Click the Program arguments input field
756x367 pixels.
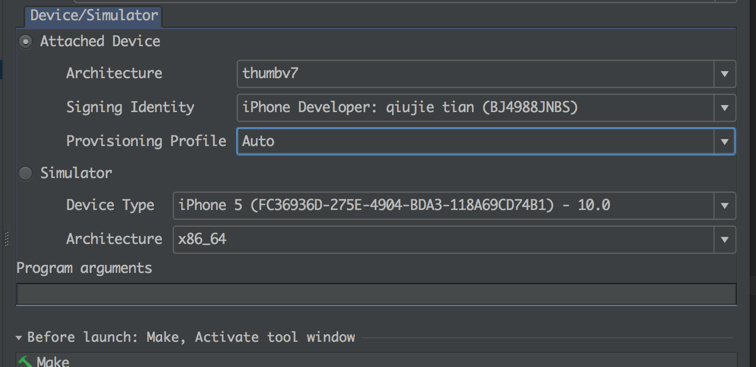[x=377, y=294]
